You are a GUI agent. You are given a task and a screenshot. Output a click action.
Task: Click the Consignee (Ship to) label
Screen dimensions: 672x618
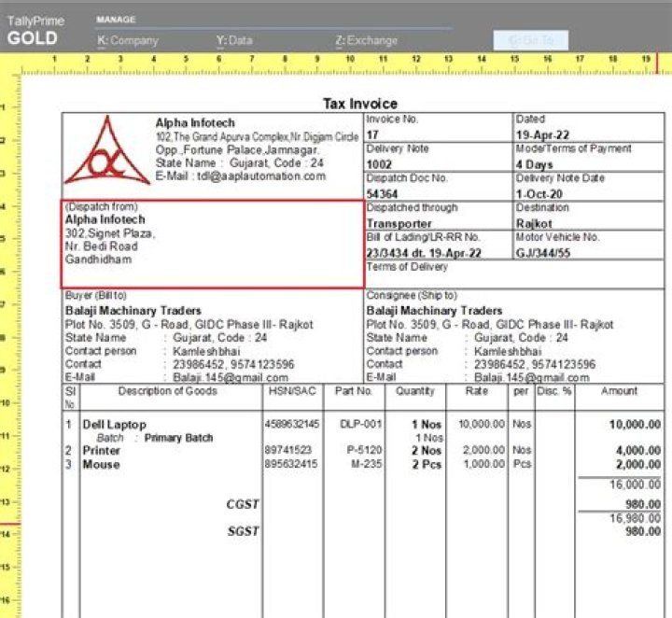point(412,295)
